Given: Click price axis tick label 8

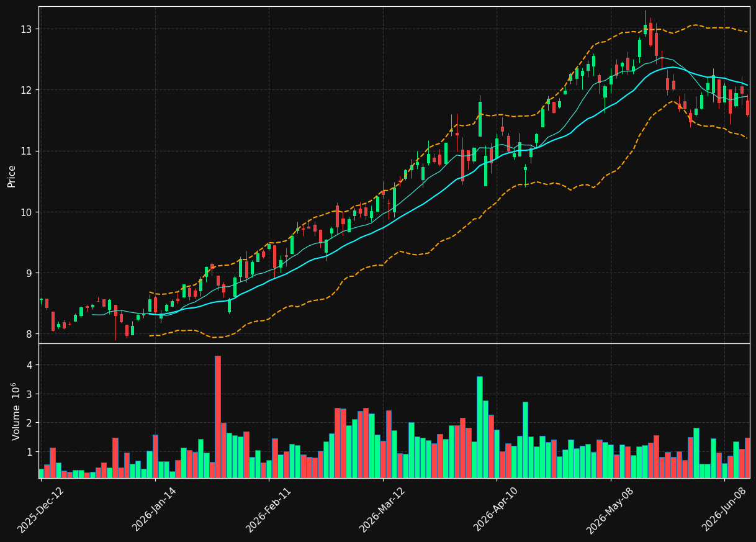Looking at the screenshot, I should [30, 334].
